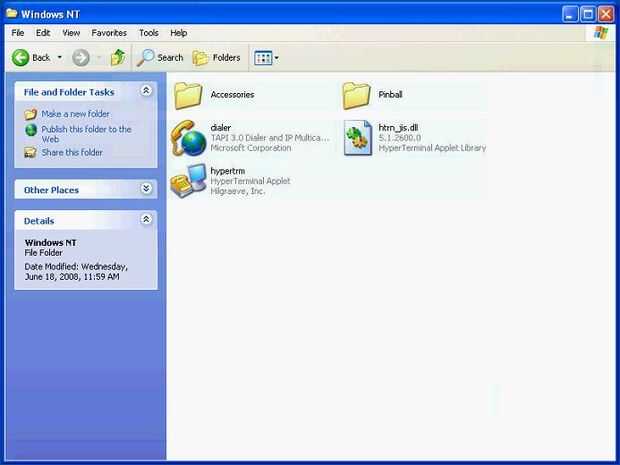This screenshot has width=620, height=465.
Task: Click Hilgraeve, Inc. text under hypertrm
Action: tap(237, 191)
